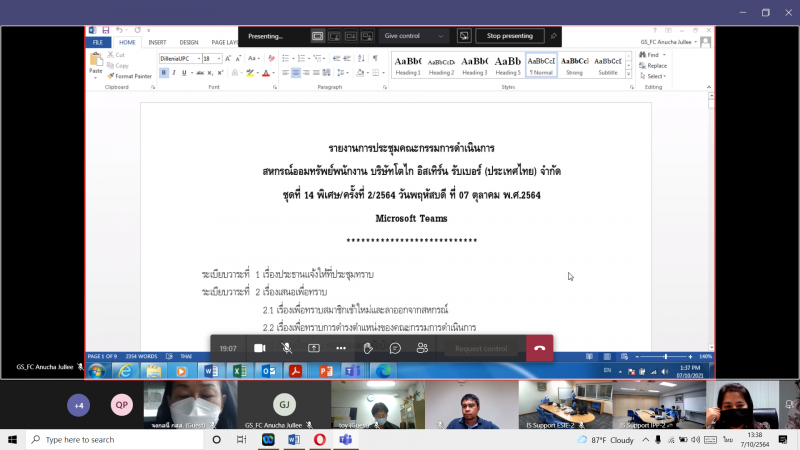Click the 2354 WORDS status

click(x=141, y=357)
